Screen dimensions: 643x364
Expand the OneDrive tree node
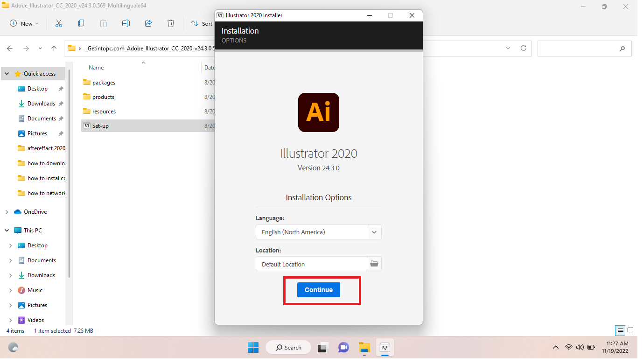tap(7, 212)
